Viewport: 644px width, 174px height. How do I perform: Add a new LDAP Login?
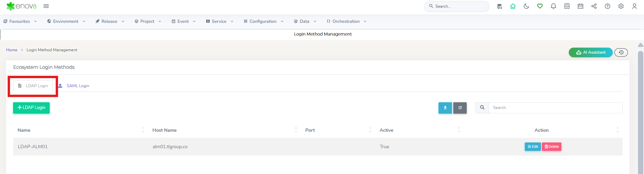[x=31, y=108]
